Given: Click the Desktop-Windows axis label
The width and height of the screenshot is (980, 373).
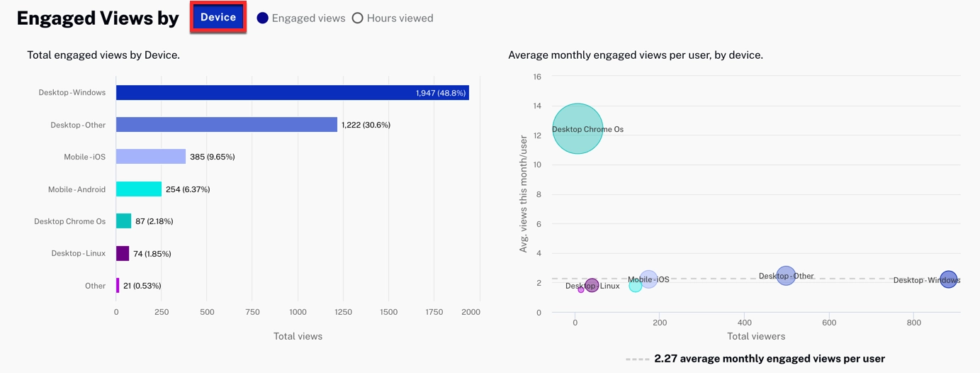Looking at the screenshot, I should coord(72,93).
